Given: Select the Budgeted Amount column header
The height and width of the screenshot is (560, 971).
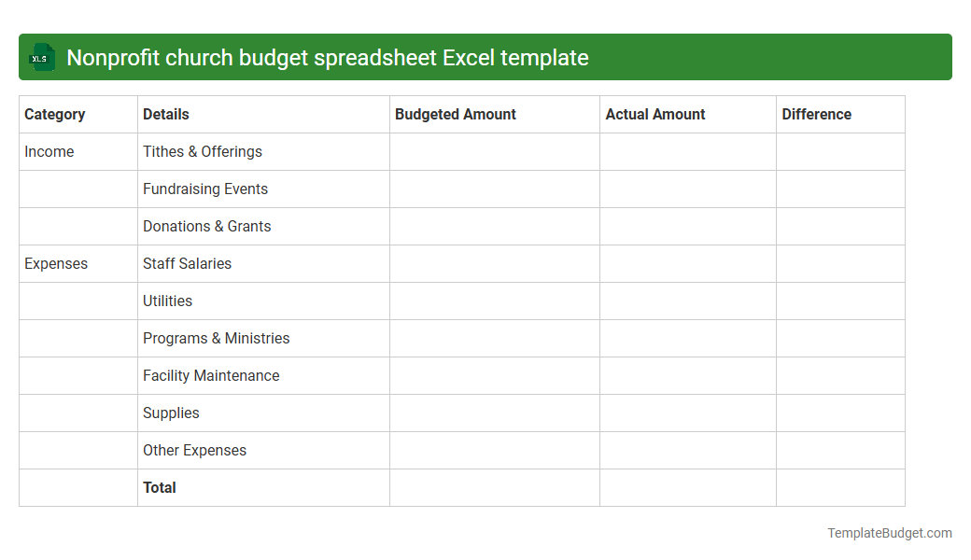Looking at the screenshot, I should point(455,114).
